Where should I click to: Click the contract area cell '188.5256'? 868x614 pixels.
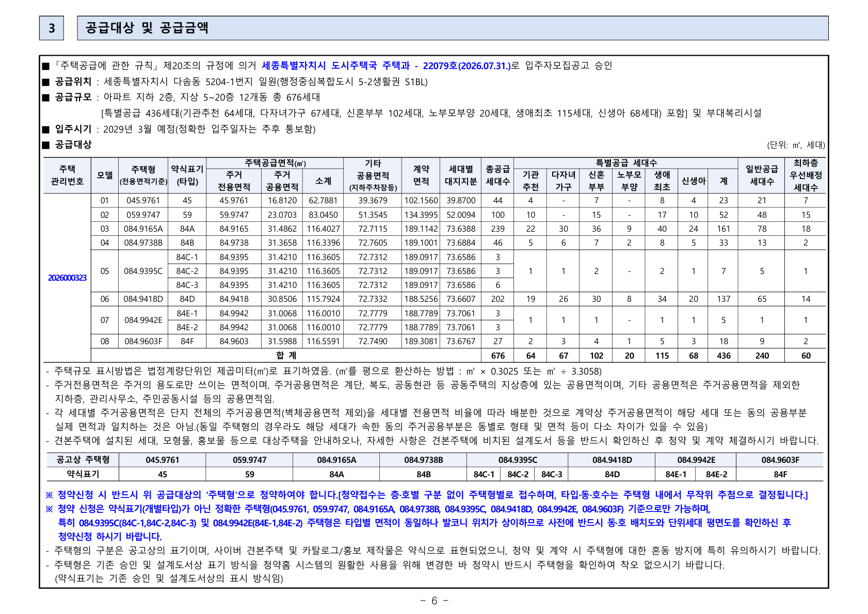pos(421,299)
